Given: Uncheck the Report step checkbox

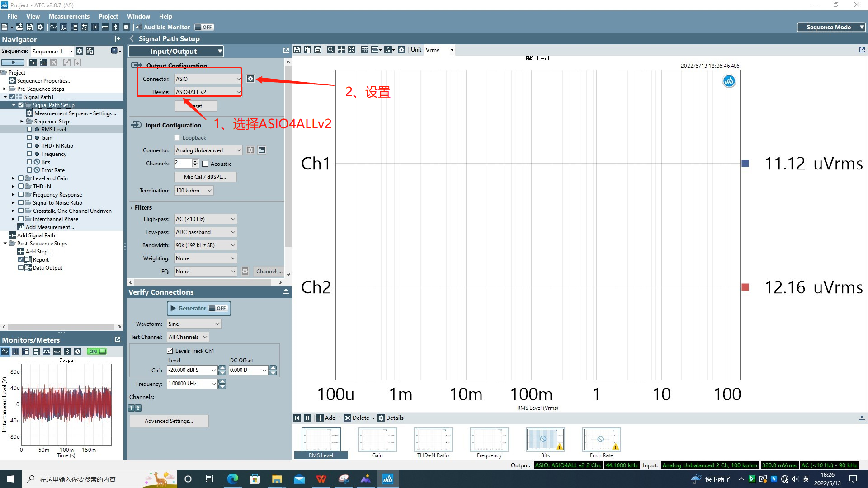Looking at the screenshot, I should (21, 259).
